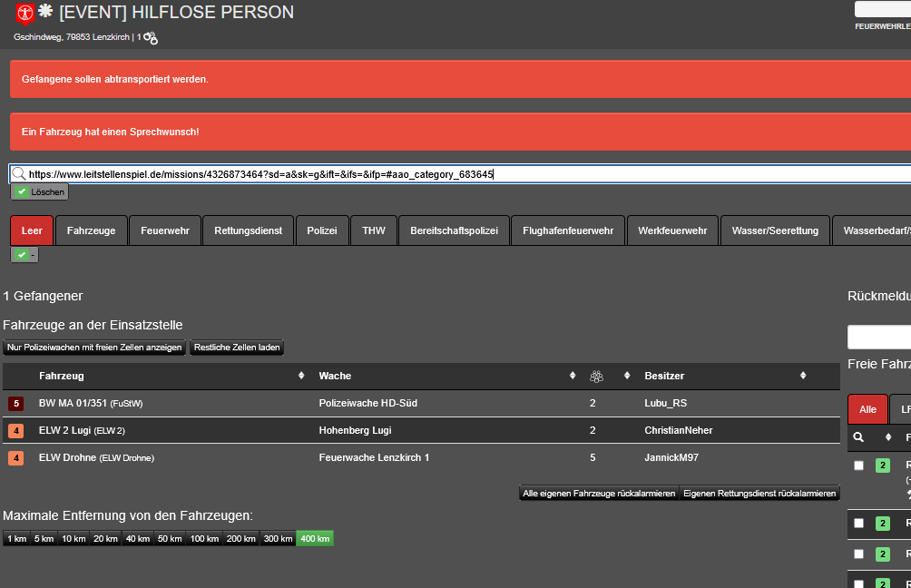This screenshot has height=588, width=911.
Task: Open the Flughafenfeuerwehr tab
Action: pyautogui.click(x=568, y=230)
